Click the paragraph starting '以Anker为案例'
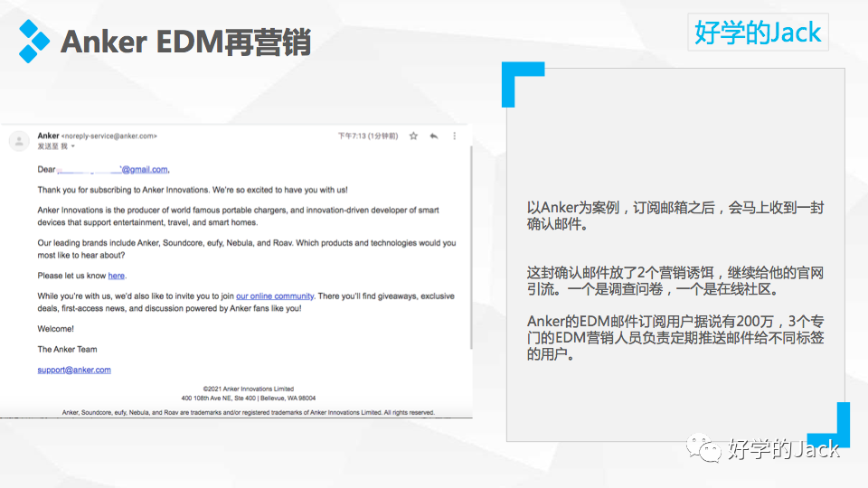 pyautogui.click(x=675, y=216)
